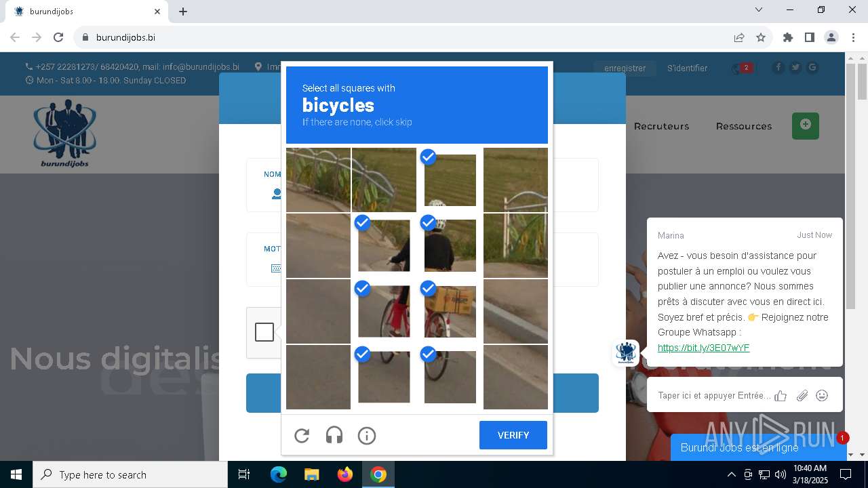Open Facebook social icon in header
Viewport: 868px width, 488px height.
click(x=778, y=67)
